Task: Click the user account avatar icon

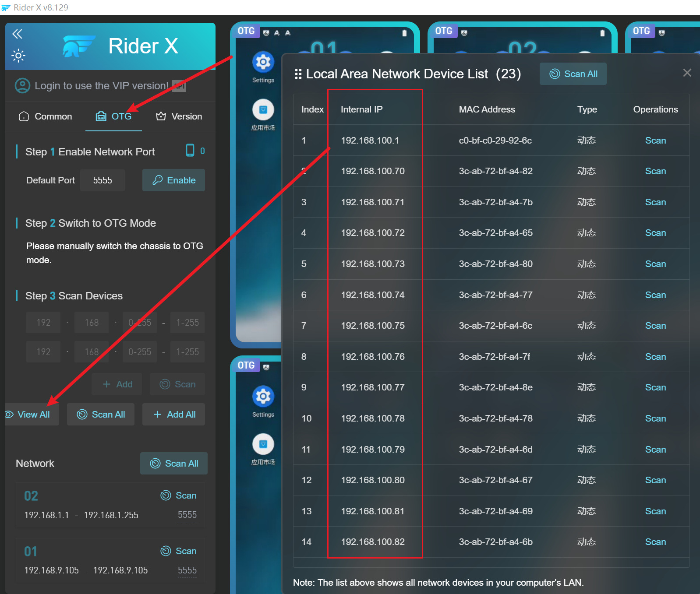Action: (23, 85)
